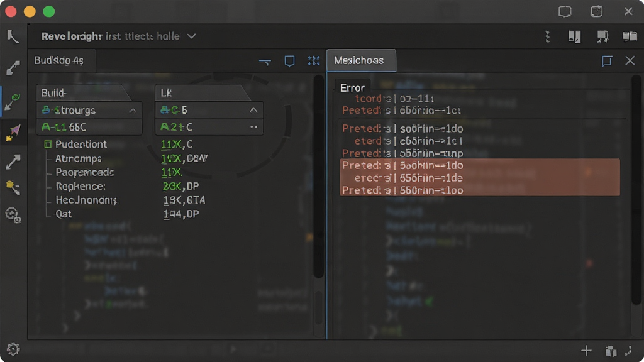Open the title dropdown chevron at top
This screenshot has height=362, width=644.
pos(191,36)
